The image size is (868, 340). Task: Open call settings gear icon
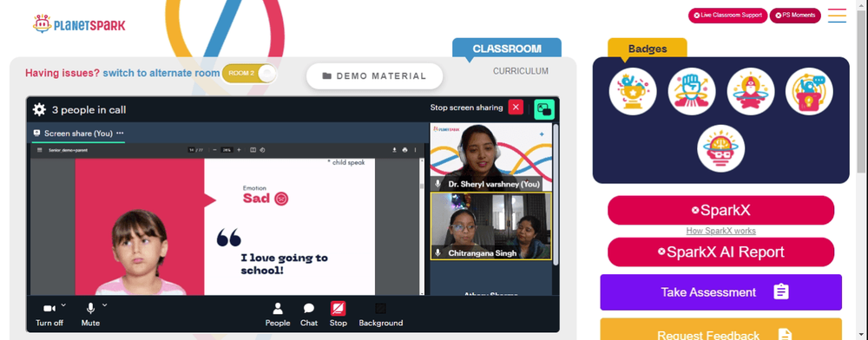tap(39, 109)
